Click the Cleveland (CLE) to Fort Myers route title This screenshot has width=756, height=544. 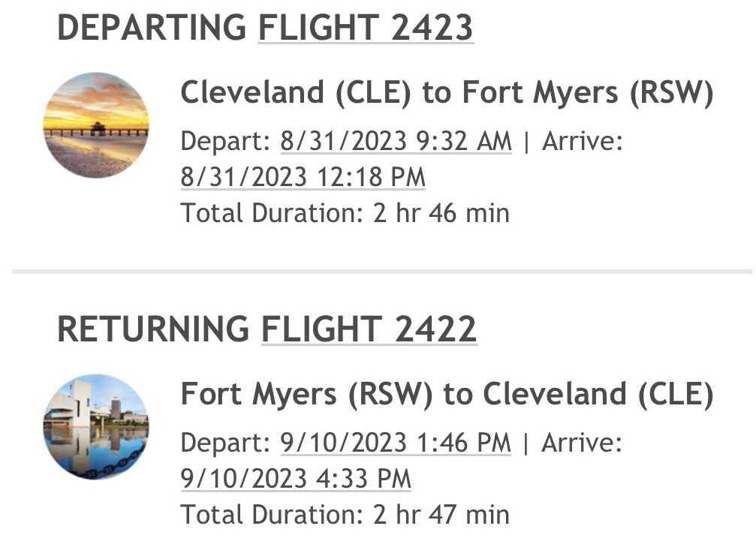pyautogui.click(x=447, y=92)
